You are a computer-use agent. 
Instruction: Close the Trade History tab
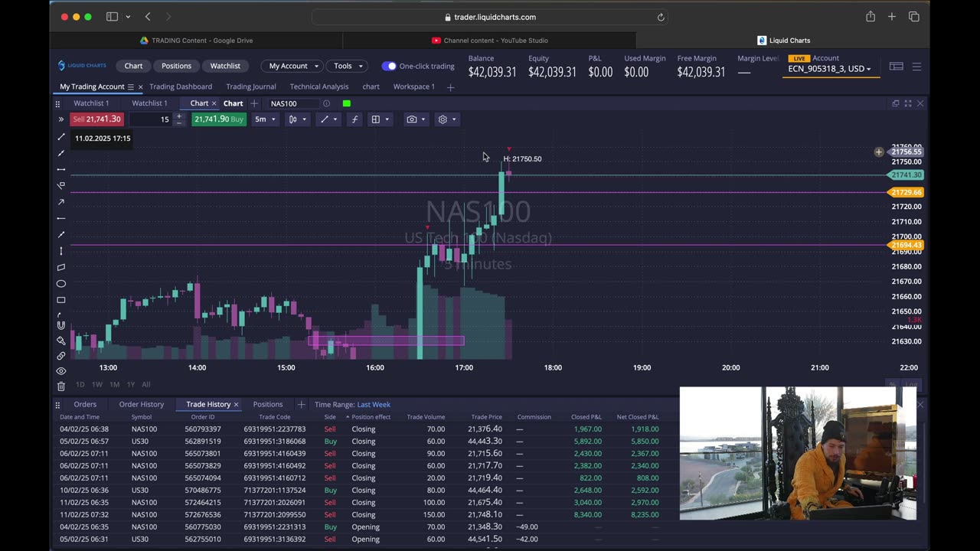(x=236, y=404)
